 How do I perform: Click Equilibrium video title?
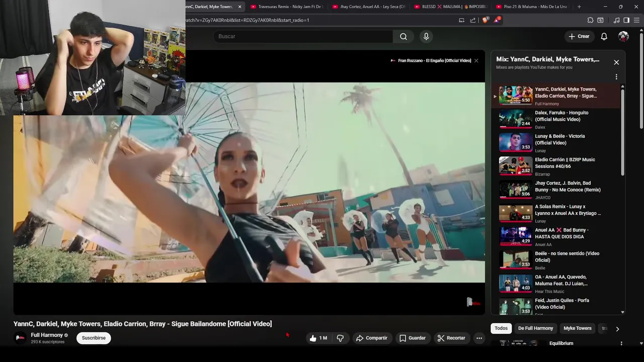click(x=561, y=343)
